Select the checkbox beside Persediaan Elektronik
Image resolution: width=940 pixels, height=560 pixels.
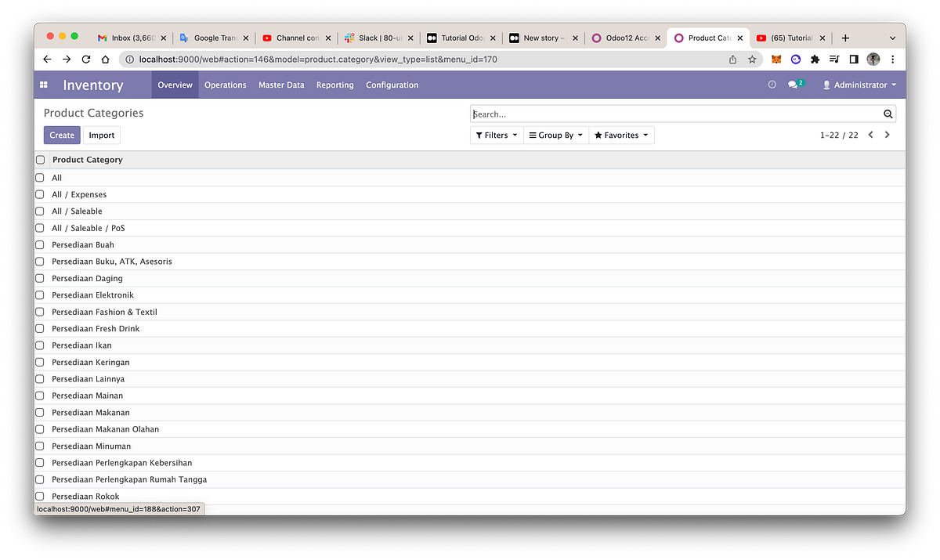click(x=39, y=294)
